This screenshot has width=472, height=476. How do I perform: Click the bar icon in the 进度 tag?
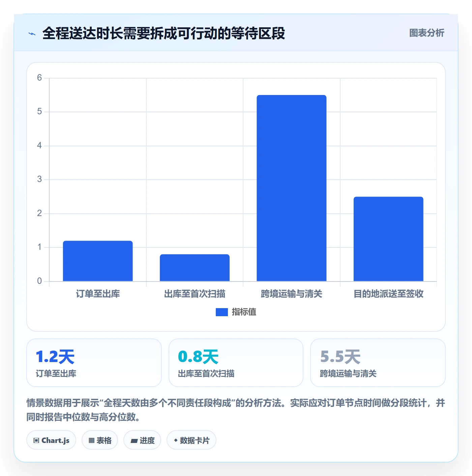pyautogui.click(x=134, y=441)
